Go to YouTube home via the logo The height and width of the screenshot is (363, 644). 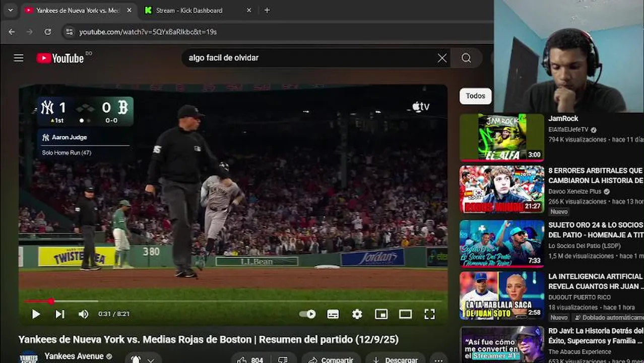[60, 58]
